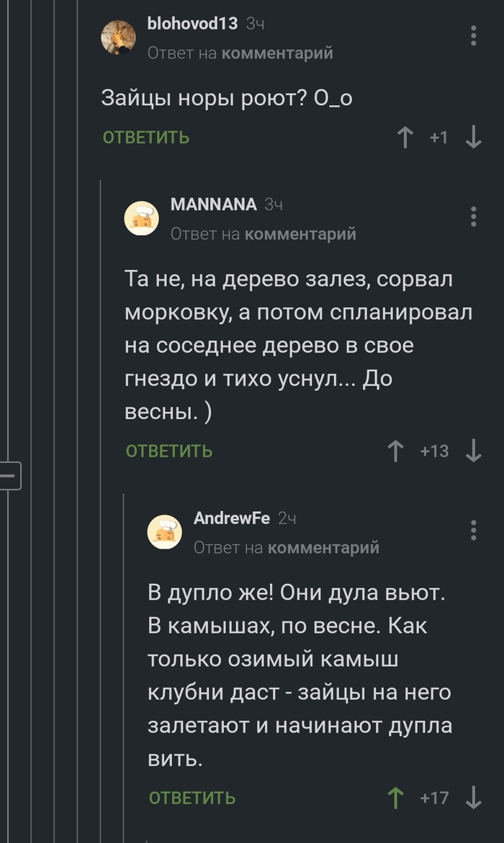Go to MANNANA's username profile link
The image size is (504, 843).
coord(213,204)
